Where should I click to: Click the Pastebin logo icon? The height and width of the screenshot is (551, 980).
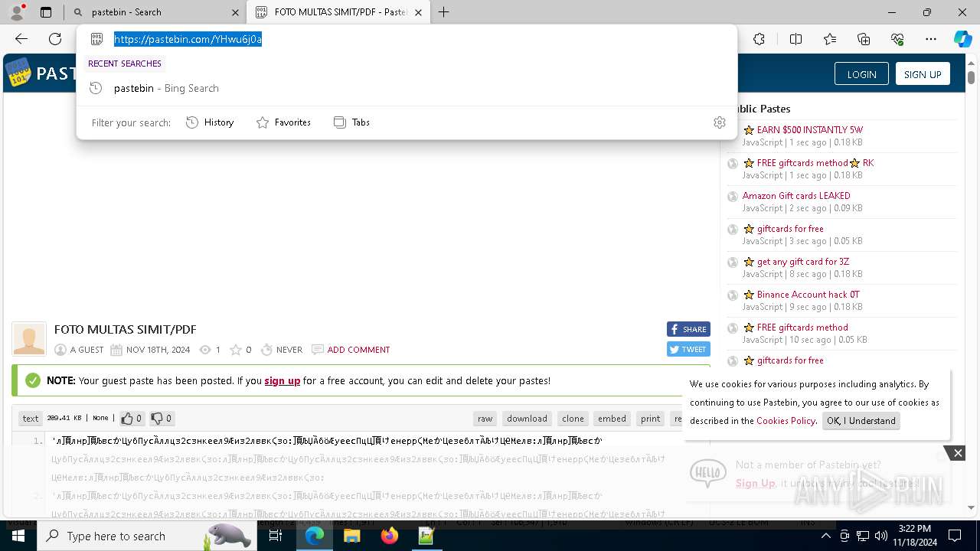18,73
